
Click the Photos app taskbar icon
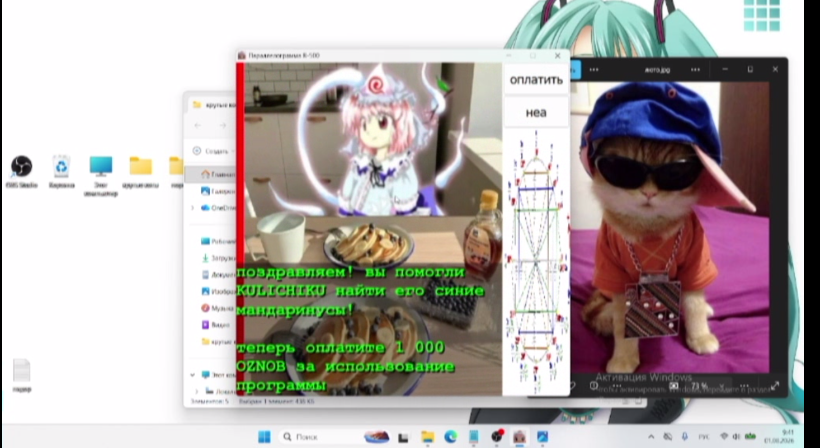coord(542,436)
